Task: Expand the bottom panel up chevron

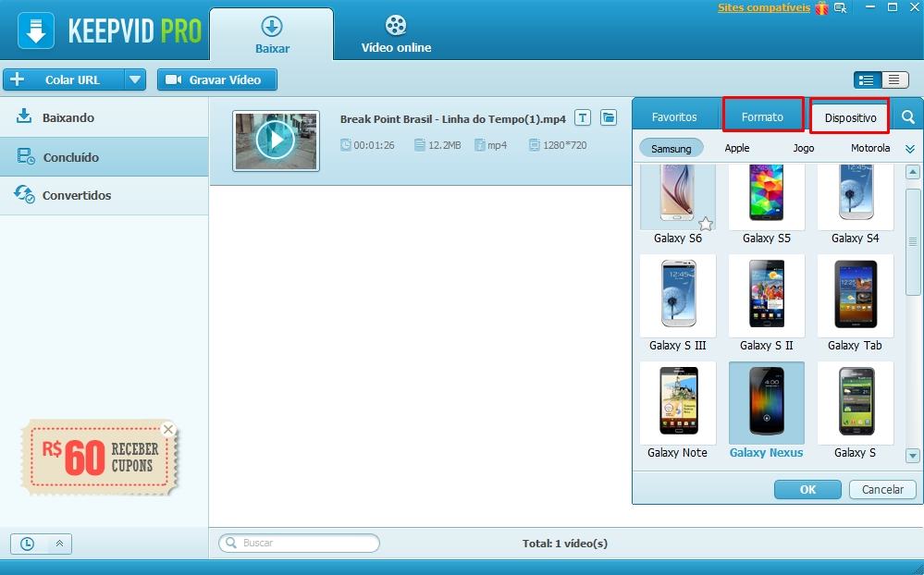Action: (59, 544)
